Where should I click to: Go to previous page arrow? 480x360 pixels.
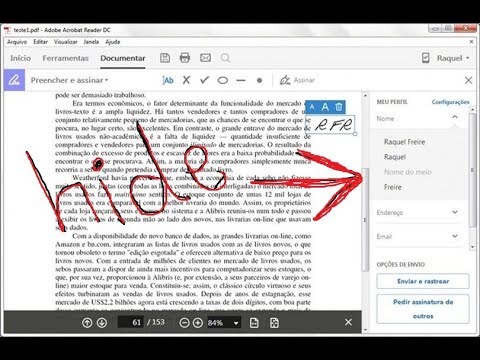[x=87, y=322]
